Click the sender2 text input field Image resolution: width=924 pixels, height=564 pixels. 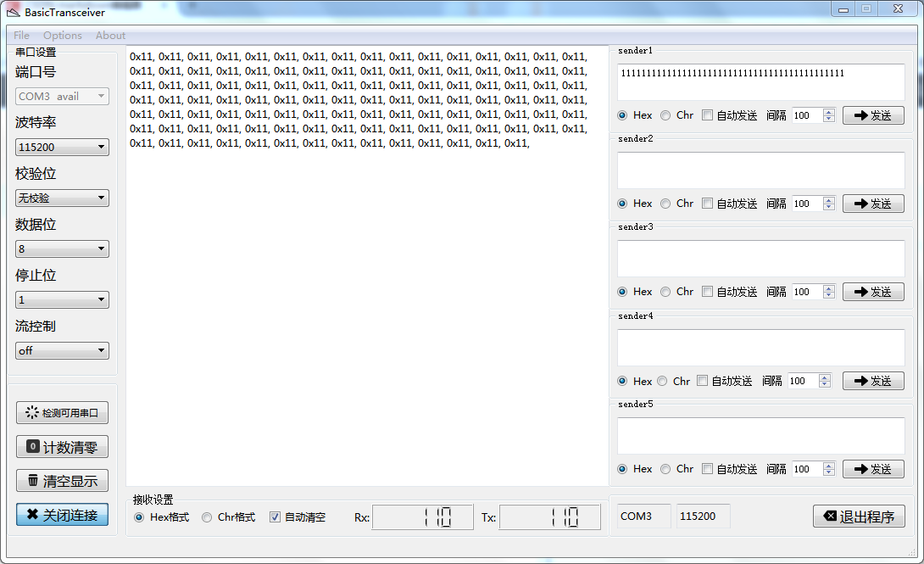point(760,170)
